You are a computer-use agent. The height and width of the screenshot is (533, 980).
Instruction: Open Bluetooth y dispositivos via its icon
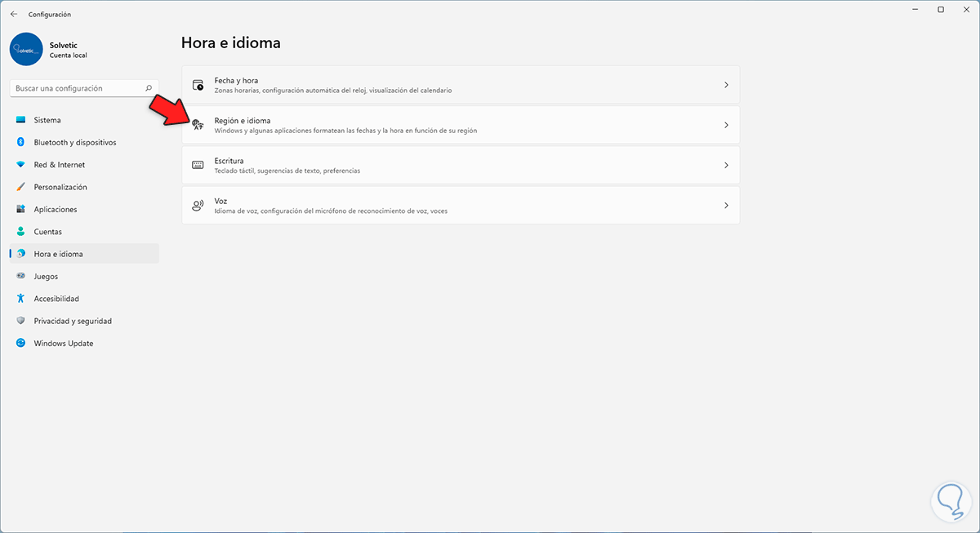tap(21, 142)
